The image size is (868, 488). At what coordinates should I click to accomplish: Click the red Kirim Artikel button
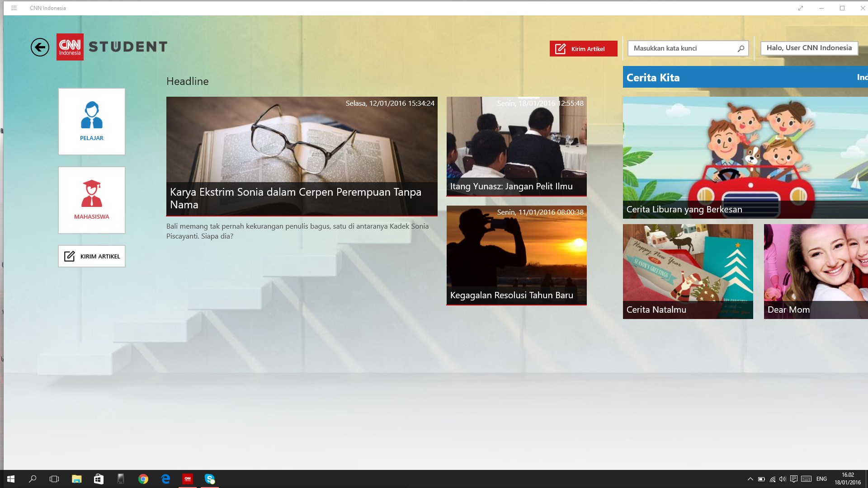tap(583, 48)
